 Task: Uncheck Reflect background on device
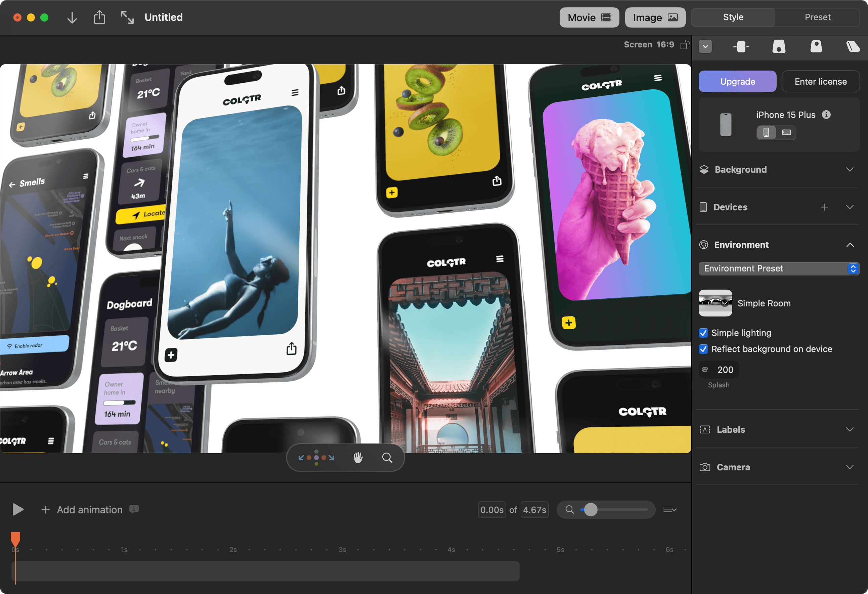click(704, 349)
